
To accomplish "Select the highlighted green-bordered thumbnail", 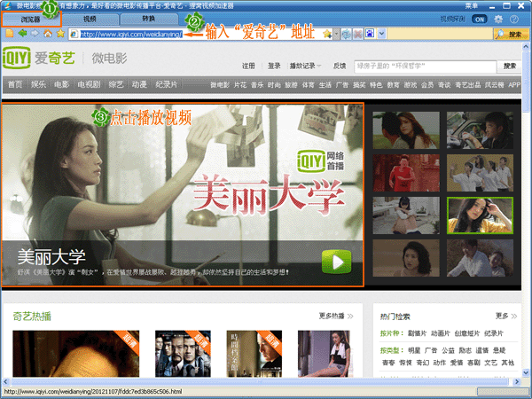I will [480, 215].
